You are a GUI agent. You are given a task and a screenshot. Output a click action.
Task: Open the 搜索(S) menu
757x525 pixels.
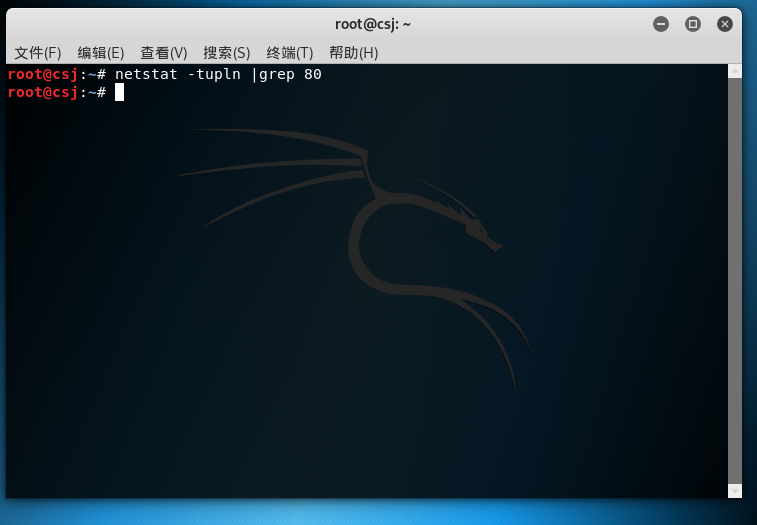pyautogui.click(x=227, y=53)
